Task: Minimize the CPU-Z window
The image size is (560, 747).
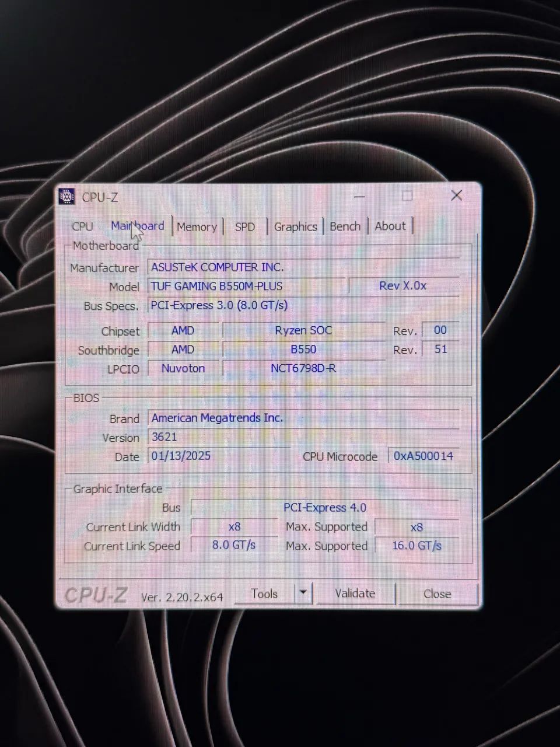Action: 359,197
